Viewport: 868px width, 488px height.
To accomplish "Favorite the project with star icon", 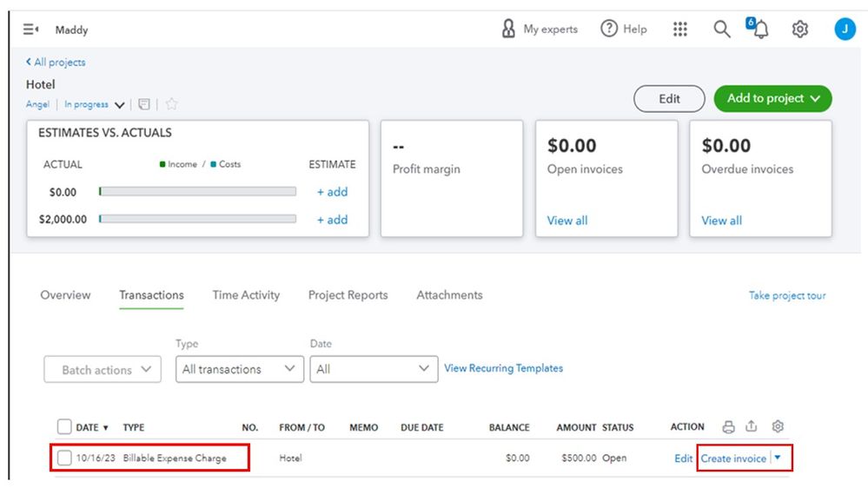I will click(x=171, y=104).
